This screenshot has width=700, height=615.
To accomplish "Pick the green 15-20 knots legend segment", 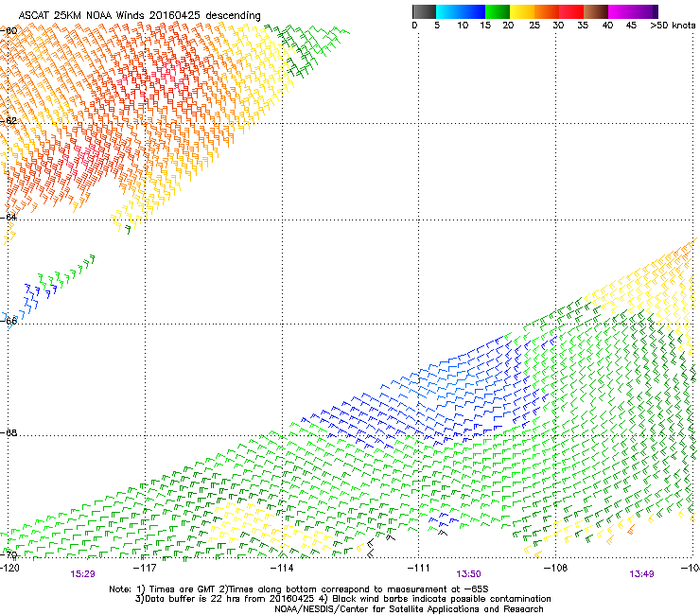I will [498, 11].
